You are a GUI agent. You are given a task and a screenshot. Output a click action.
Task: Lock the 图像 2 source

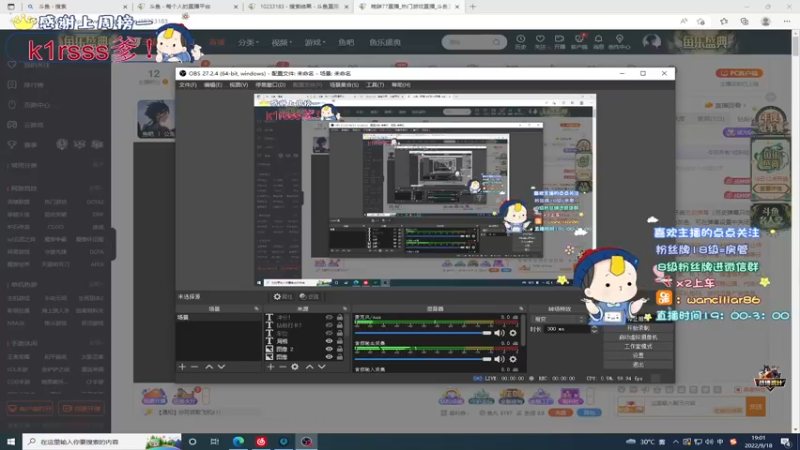click(x=340, y=349)
